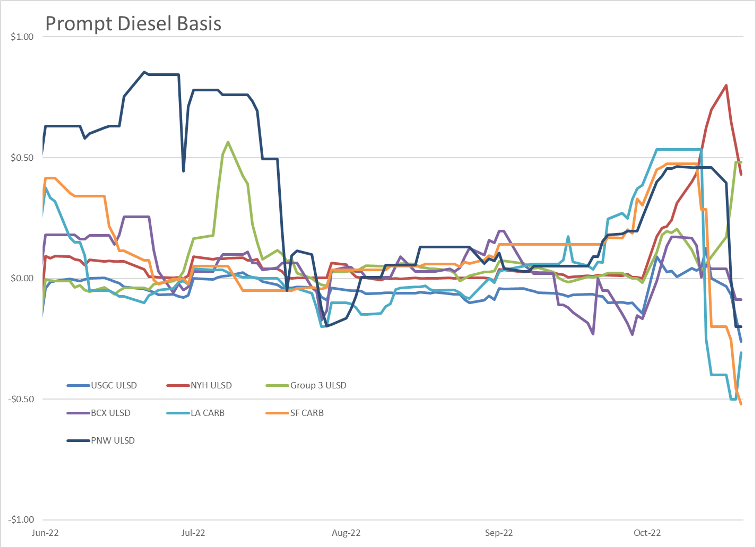Click the Aug-22 x-axis label
Viewport: 756px width, 548px height.
click(x=346, y=533)
